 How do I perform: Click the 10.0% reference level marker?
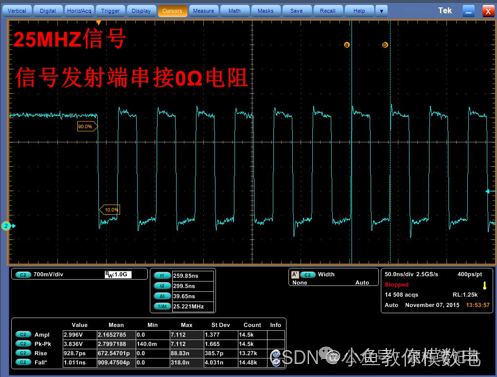pos(110,210)
